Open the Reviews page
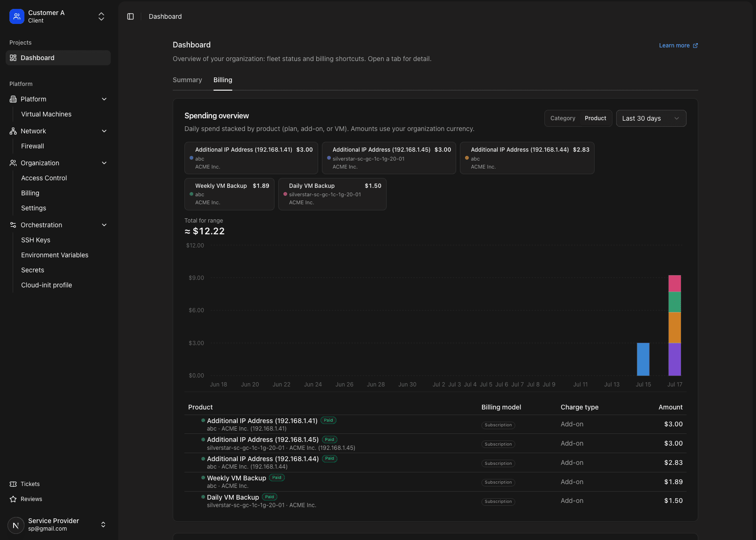 tap(31, 499)
